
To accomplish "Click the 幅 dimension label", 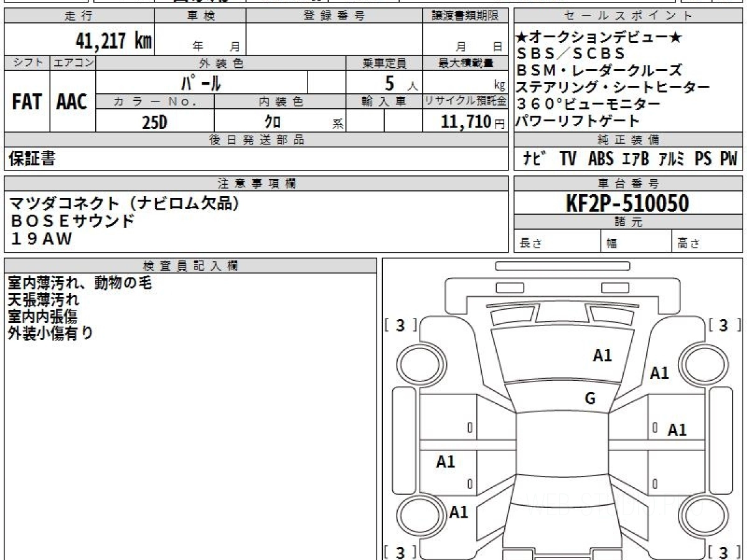I will pyautogui.click(x=612, y=244).
